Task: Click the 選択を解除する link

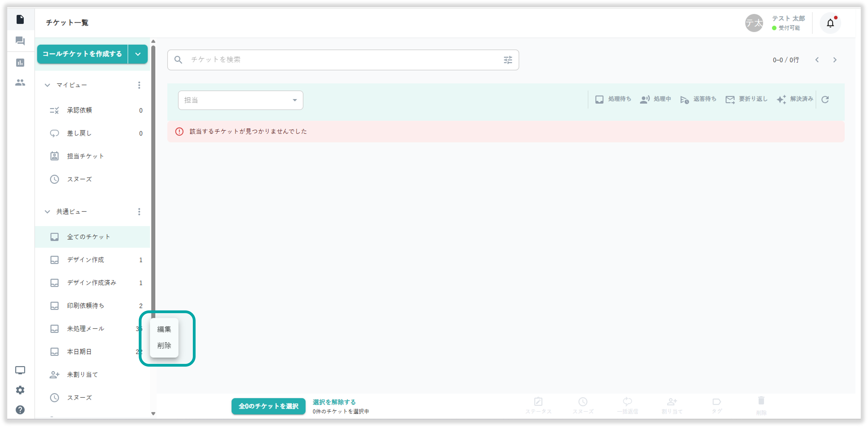Action: (334, 402)
